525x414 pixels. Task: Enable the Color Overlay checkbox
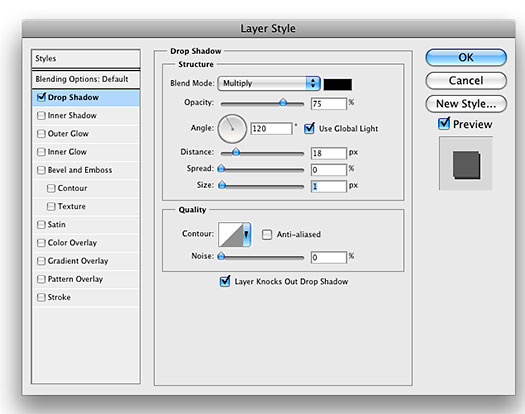pyautogui.click(x=41, y=243)
